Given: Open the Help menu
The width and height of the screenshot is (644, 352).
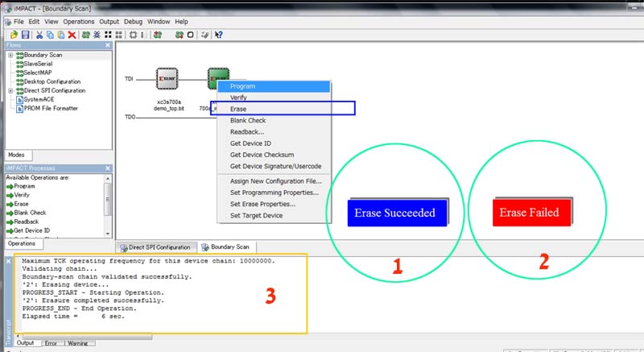Looking at the screenshot, I should pyautogui.click(x=181, y=22).
